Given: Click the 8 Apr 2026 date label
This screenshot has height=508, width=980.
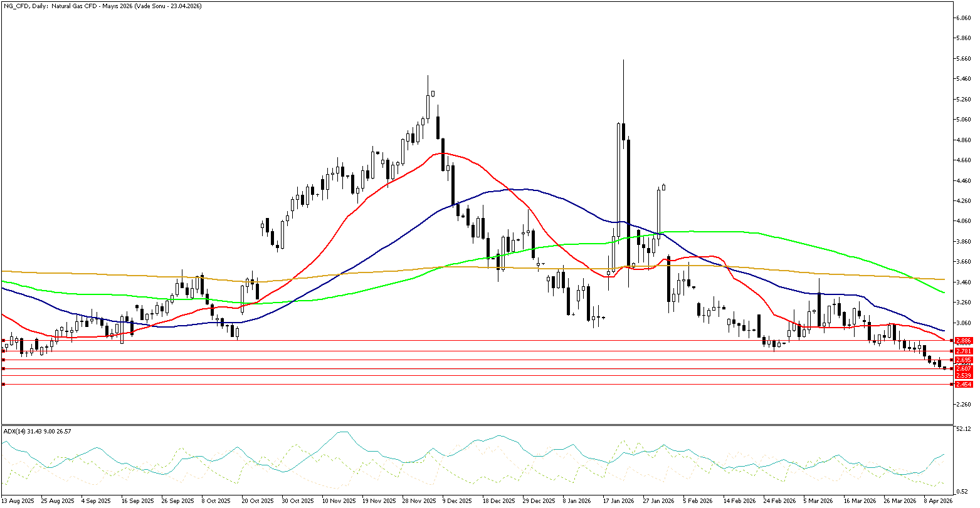Looking at the screenshot, I should (x=938, y=501).
